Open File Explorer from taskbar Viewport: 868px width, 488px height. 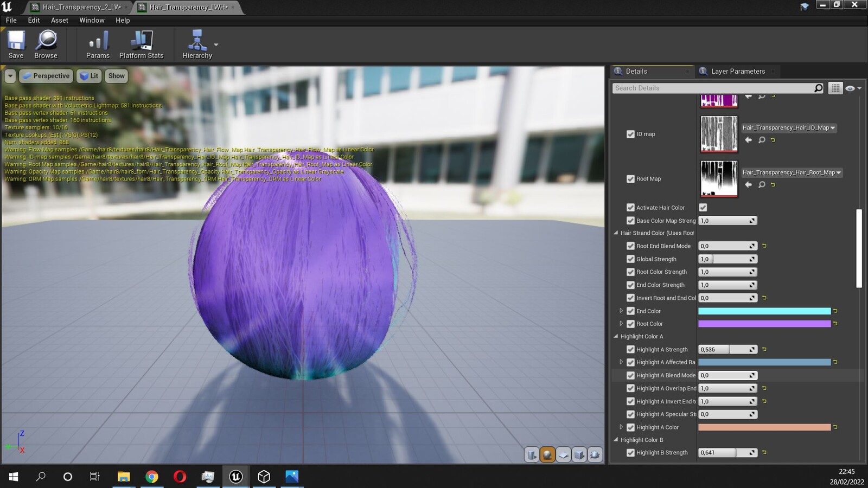(124, 477)
